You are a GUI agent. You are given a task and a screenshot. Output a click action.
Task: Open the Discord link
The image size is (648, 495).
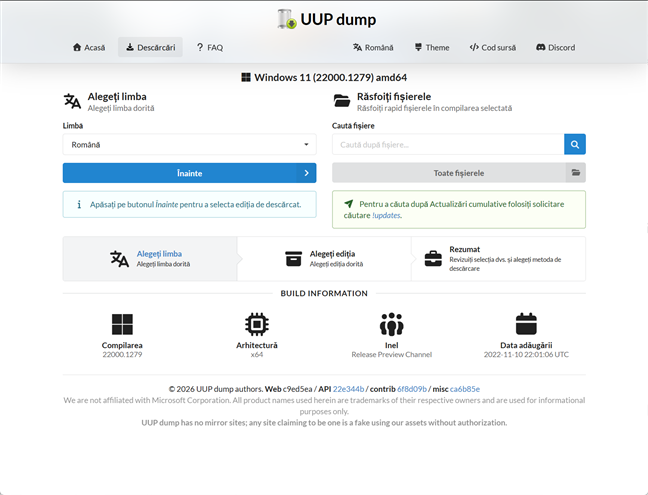click(x=555, y=47)
